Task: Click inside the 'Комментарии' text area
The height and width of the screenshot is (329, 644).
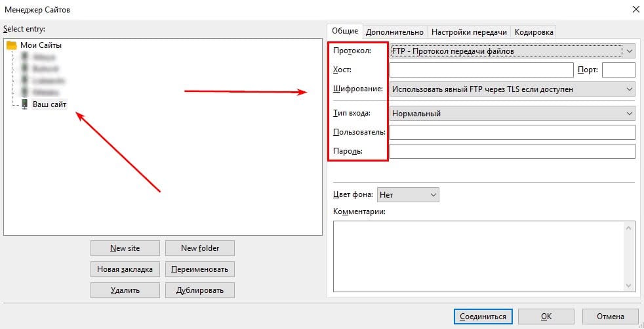Action: point(479,256)
